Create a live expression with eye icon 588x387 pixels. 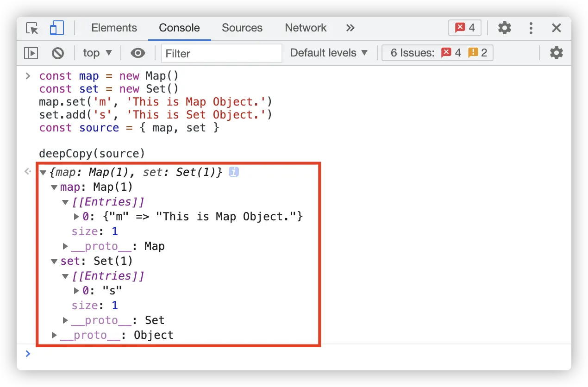pyautogui.click(x=138, y=53)
